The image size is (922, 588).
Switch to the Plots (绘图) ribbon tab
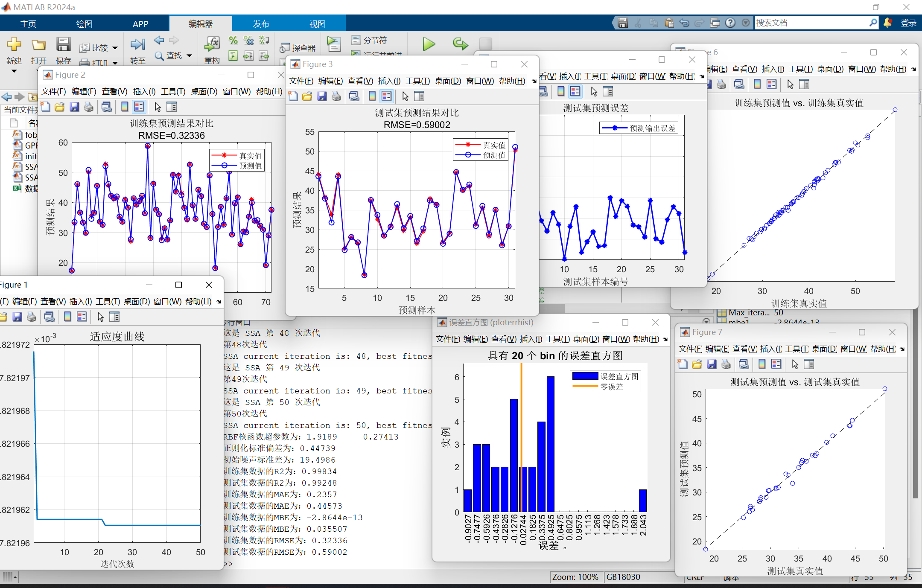[84, 24]
